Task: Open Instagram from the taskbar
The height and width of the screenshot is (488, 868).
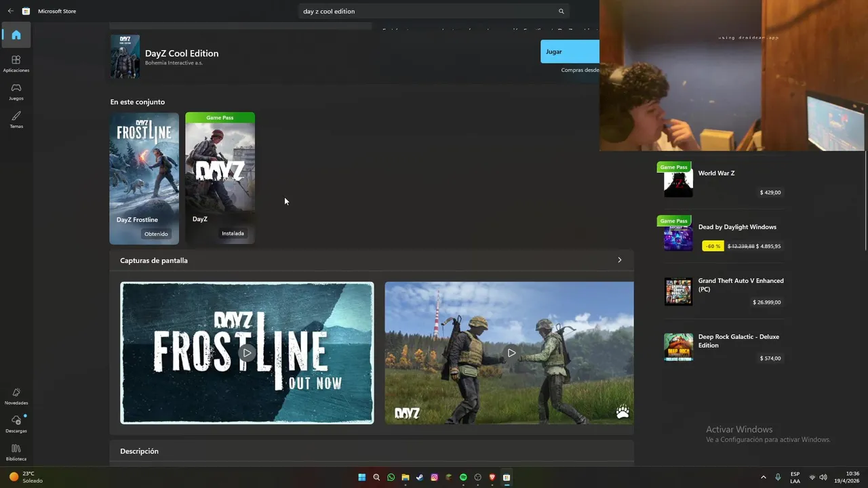Action: coord(434,477)
